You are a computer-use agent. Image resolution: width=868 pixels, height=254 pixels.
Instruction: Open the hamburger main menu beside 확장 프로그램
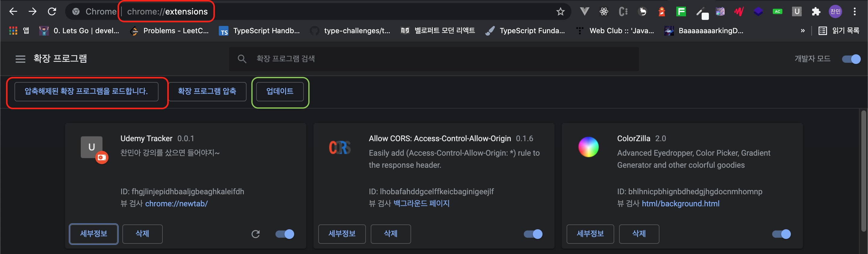coord(20,59)
